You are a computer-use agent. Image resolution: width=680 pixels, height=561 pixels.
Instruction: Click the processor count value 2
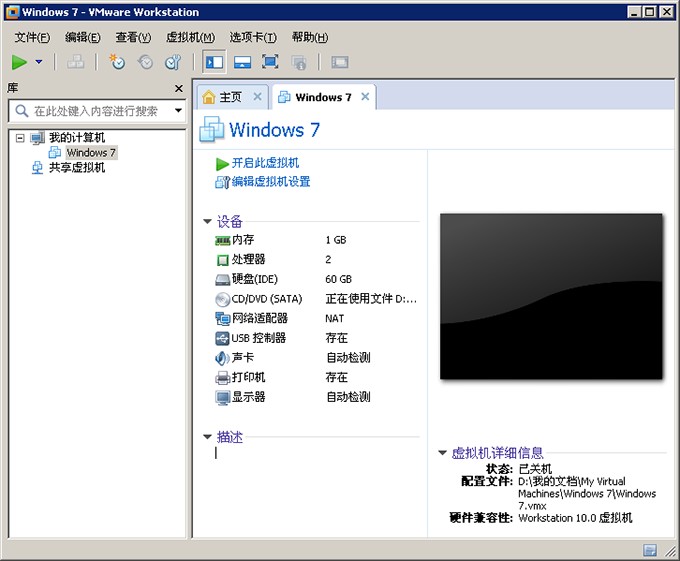coord(328,260)
